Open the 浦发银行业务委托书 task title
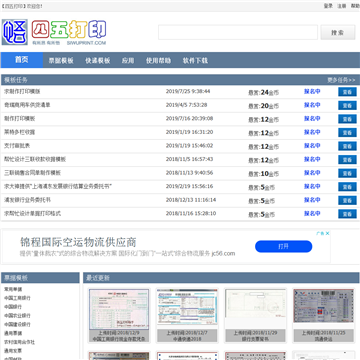This screenshot has height=360, width=360. click(27, 200)
